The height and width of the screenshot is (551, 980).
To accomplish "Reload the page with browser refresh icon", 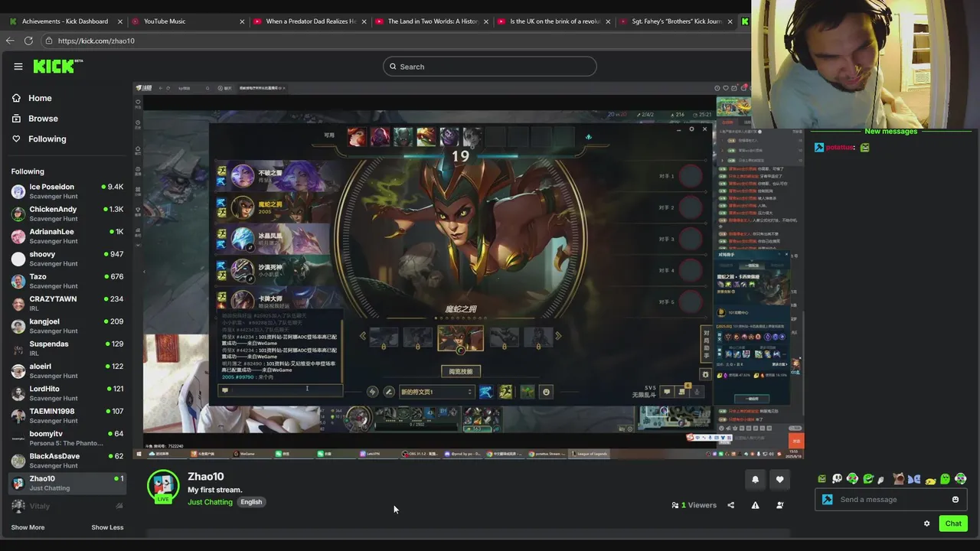I will tap(28, 41).
